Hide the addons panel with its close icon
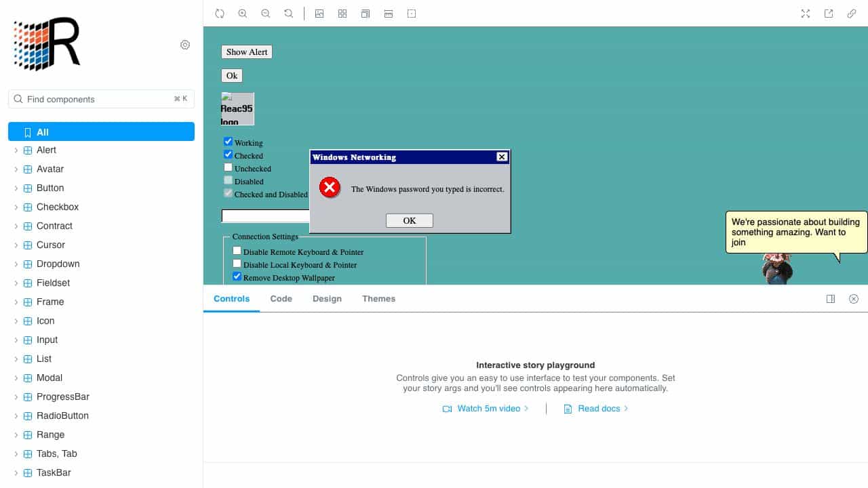 pos(854,299)
